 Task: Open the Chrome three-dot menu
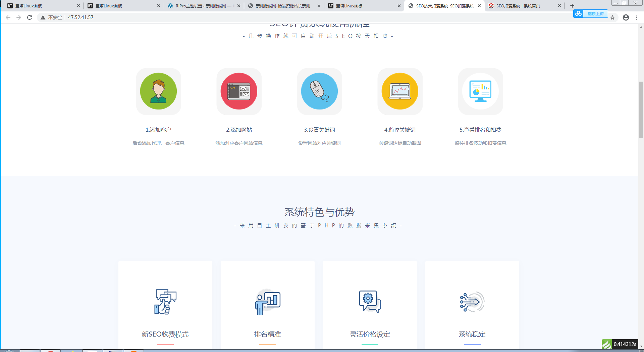637,17
